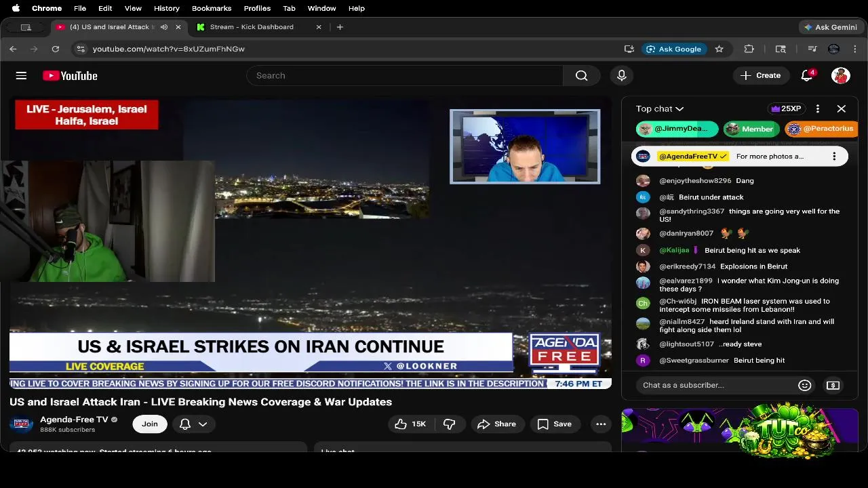The height and width of the screenshot is (488, 868).
Task: Close the Stream - Kick Dashboard tab
Action: (319, 27)
